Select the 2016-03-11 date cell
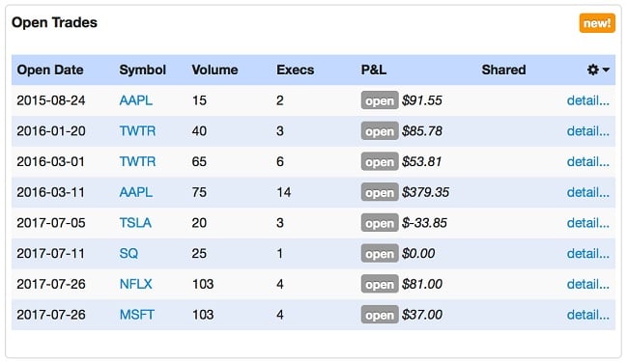The image size is (628, 364). tap(51, 192)
